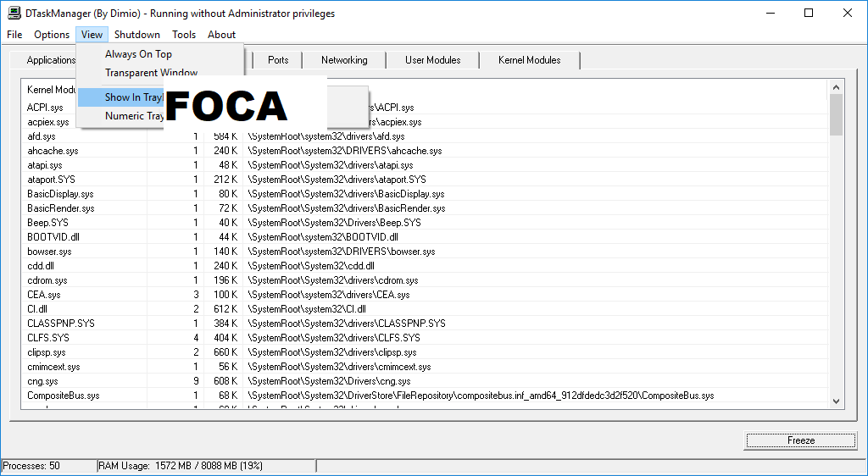Click the bowser.sys DRIVERS path cell

point(341,251)
